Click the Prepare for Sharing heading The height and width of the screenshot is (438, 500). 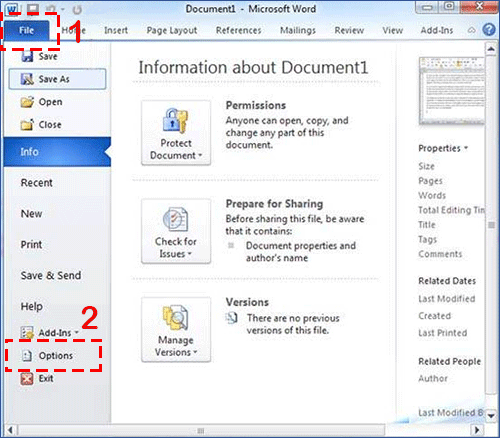tap(274, 204)
